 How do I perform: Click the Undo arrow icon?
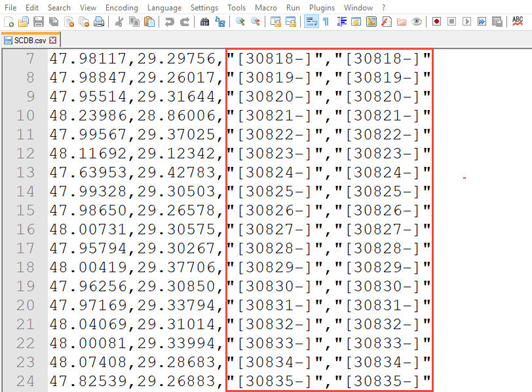coord(170,22)
